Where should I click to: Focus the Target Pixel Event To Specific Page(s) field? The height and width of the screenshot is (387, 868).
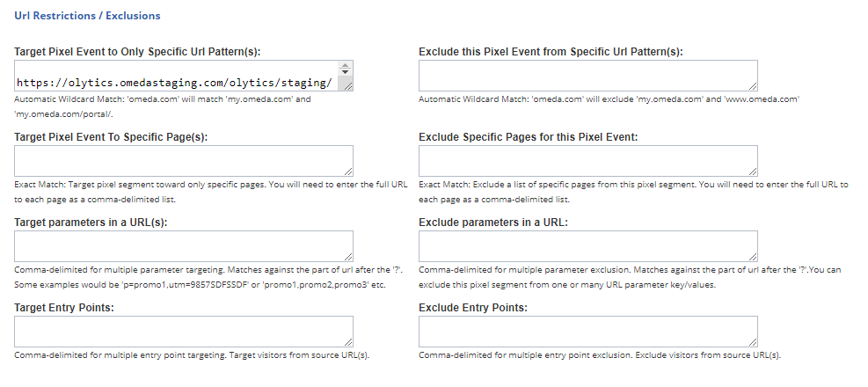(x=184, y=161)
